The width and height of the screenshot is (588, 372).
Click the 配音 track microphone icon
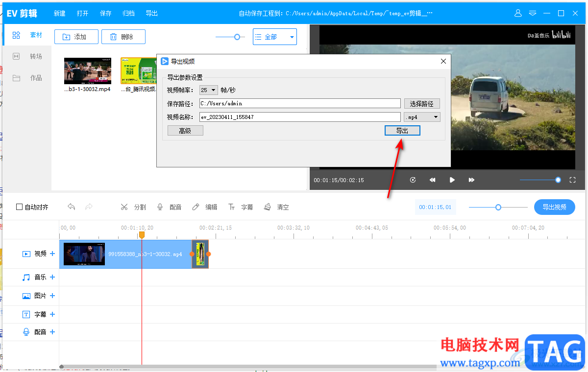click(x=26, y=332)
